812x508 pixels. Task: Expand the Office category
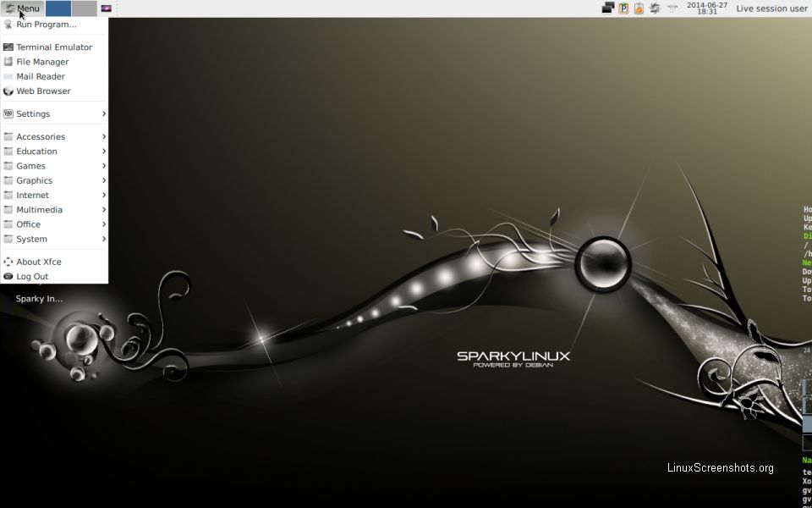coord(54,224)
